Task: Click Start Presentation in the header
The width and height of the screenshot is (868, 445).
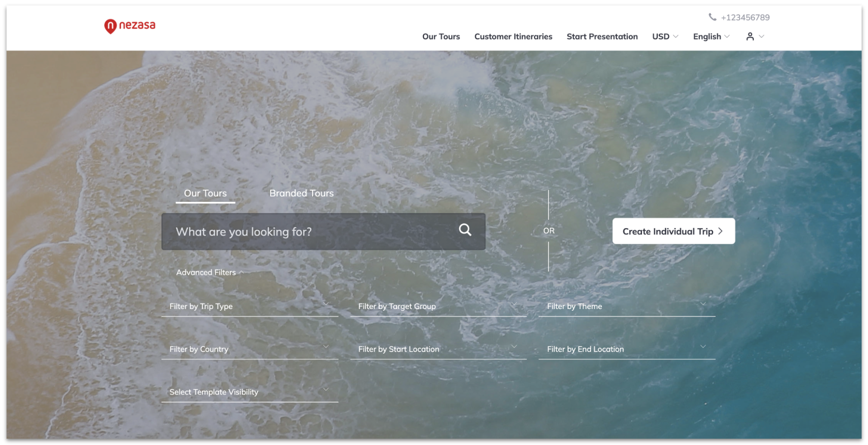Action: [602, 37]
